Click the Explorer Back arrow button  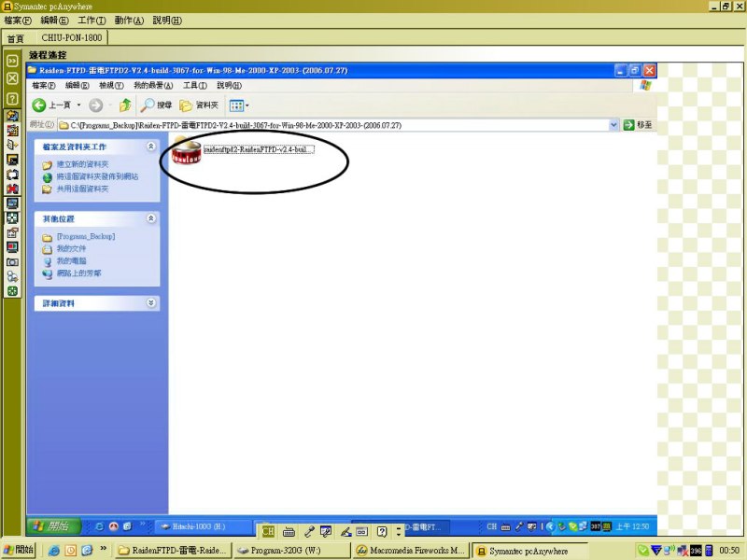point(39,105)
